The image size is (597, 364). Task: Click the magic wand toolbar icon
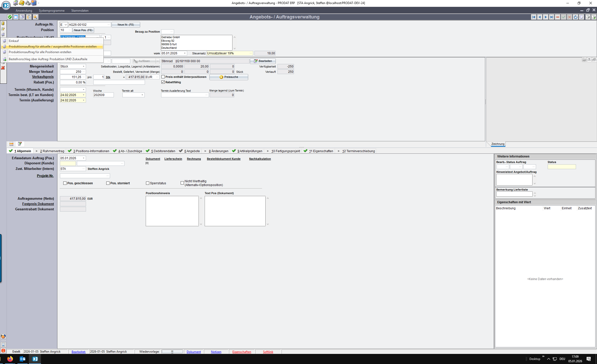coord(35,17)
